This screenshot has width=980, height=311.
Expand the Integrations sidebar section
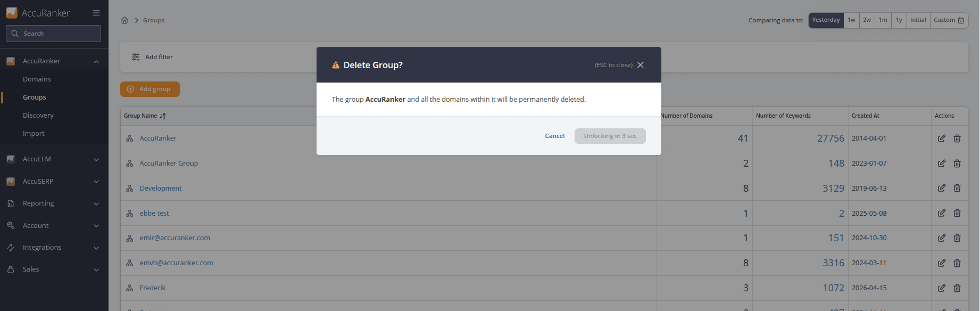[x=96, y=248]
